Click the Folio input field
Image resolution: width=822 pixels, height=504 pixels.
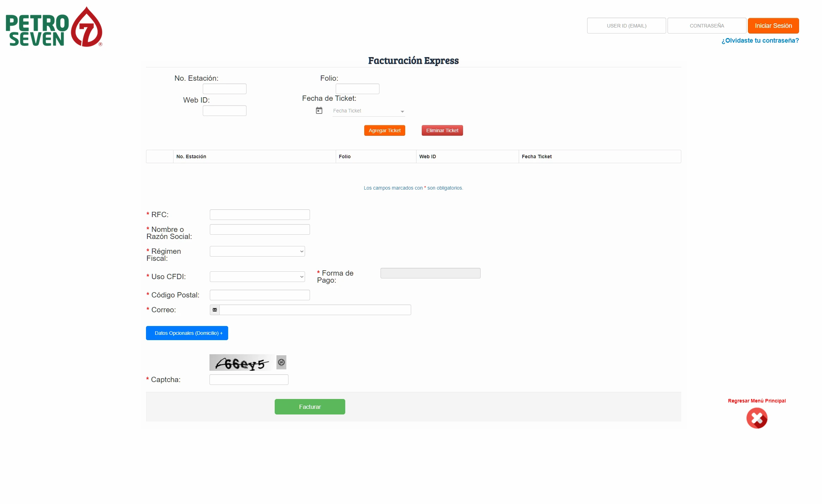[358, 89]
